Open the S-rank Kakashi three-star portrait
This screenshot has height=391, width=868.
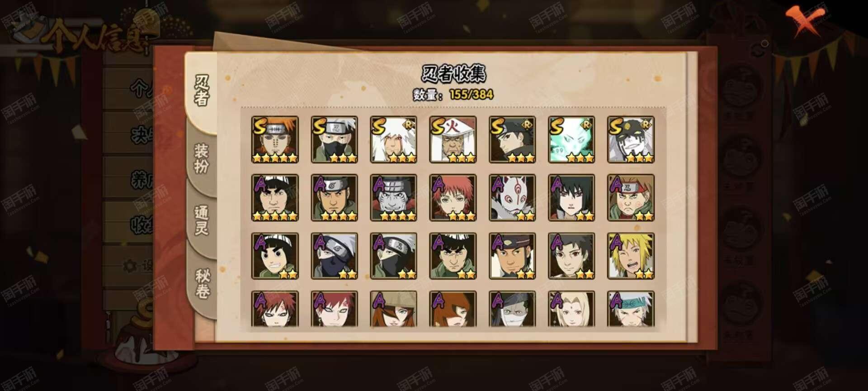(x=334, y=139)
